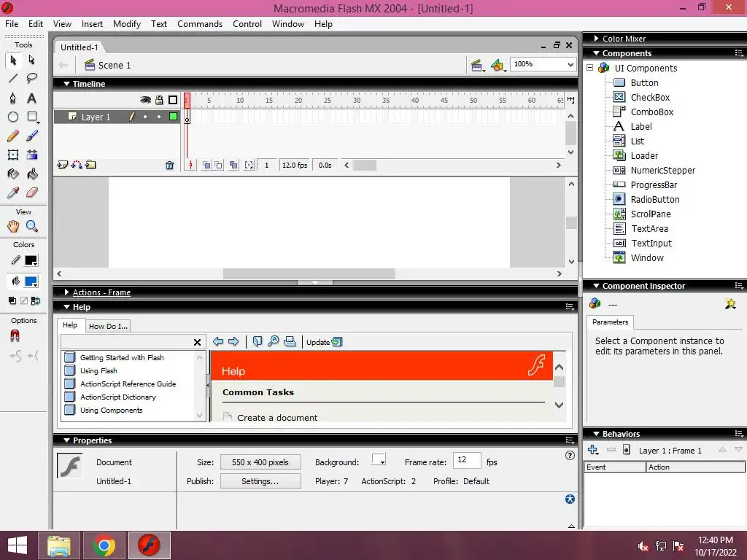Click the Insert Layer icon
This screenshot has width=747, height=560.
coord(63,166)
